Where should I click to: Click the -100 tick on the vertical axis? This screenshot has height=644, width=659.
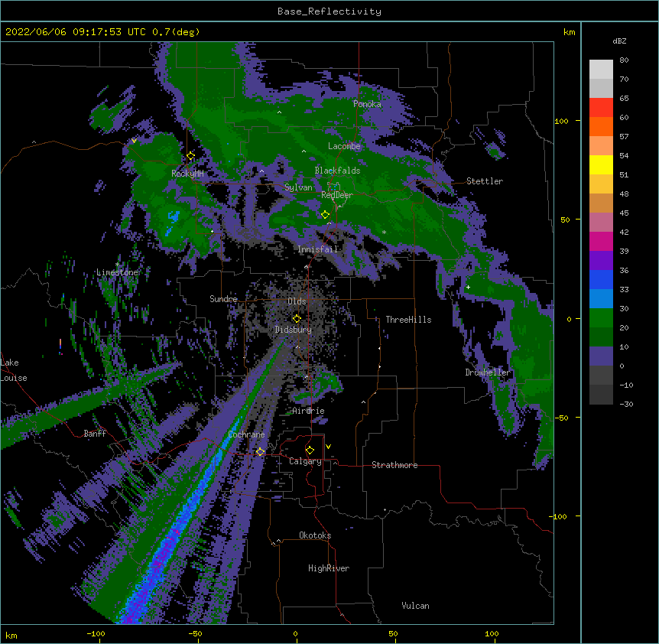[x=559, y=516]
